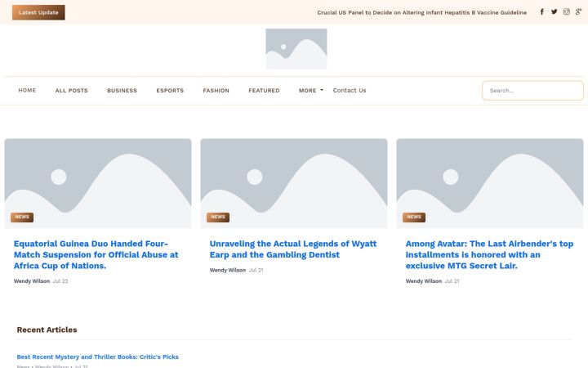
Task: Open the All Posts menu item
Action: coord(72,91)
